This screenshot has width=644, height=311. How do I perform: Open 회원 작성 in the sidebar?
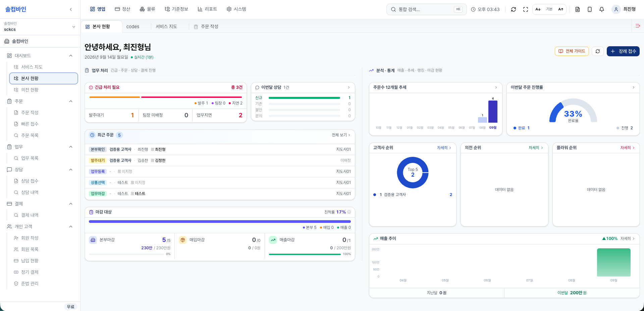[x=44, y=238]
